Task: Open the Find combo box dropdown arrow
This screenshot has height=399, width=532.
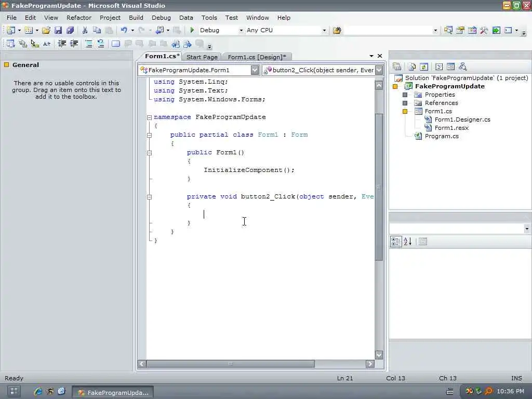Action: point(435,31)
